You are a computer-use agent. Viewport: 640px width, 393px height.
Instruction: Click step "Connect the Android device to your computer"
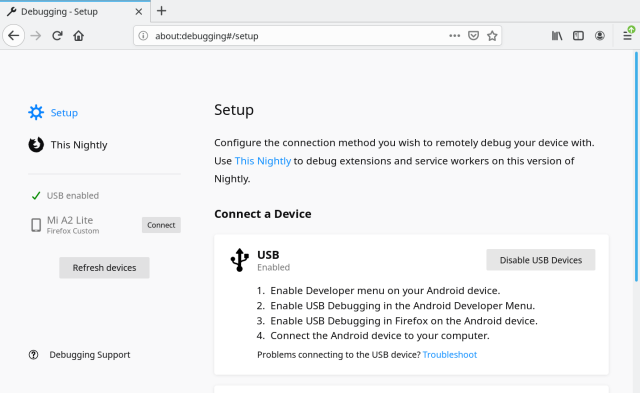[x=380, y=335]
